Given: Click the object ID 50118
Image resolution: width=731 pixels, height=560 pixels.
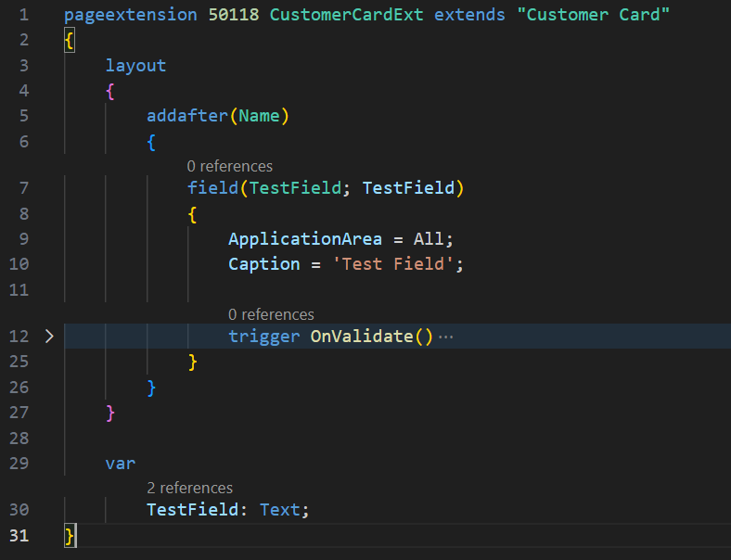Looking at the screenshot, I should tap(234, 16).
